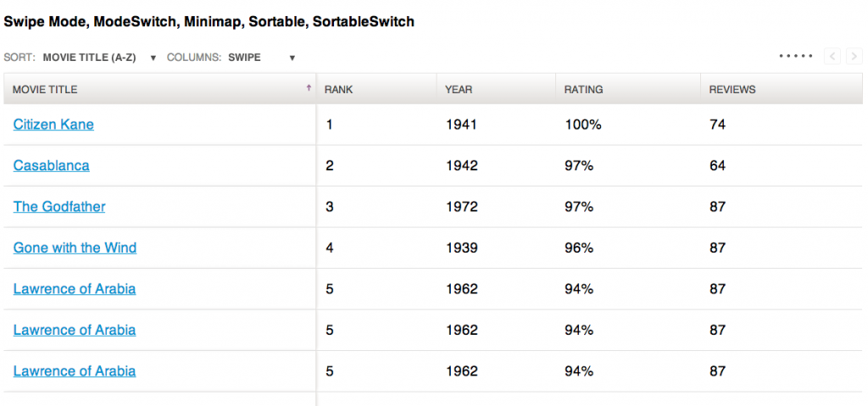Click the first Lawrence of Arabia link
The height and width of the screenshot is (406, 868).
(x=75, y=288)
